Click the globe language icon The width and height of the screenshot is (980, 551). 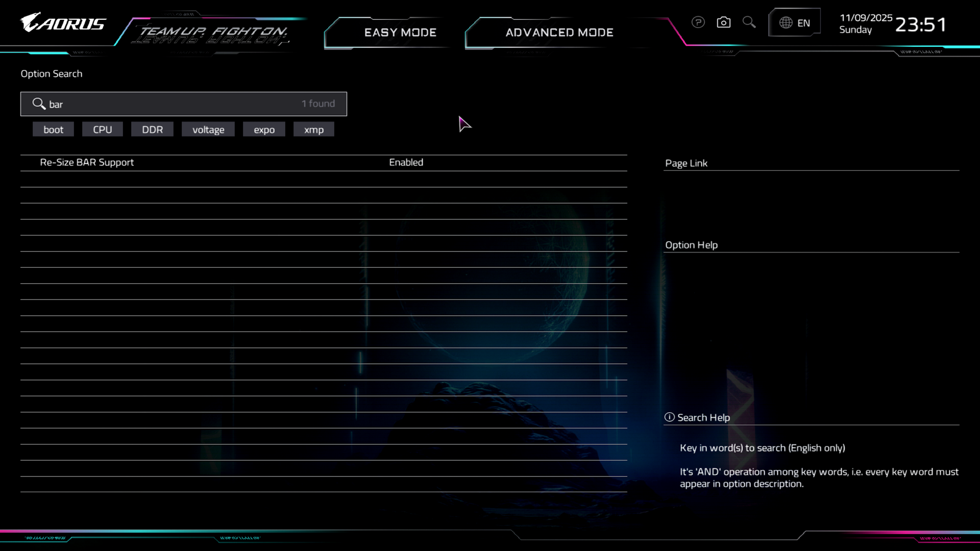(786, 23)
